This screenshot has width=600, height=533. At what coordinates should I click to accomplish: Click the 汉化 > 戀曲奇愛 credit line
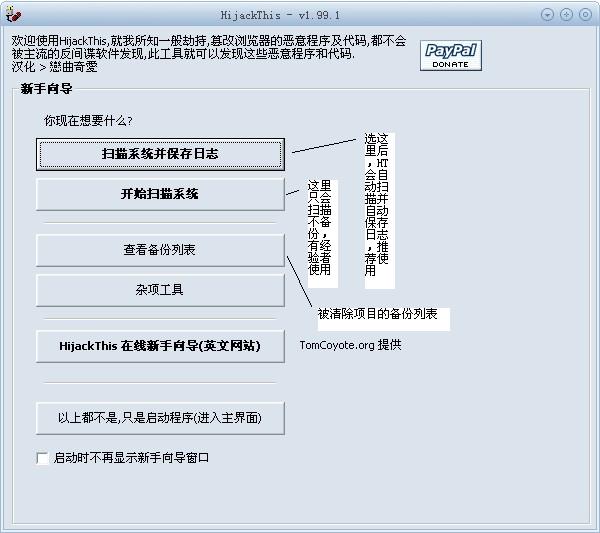tap(54, 67)
